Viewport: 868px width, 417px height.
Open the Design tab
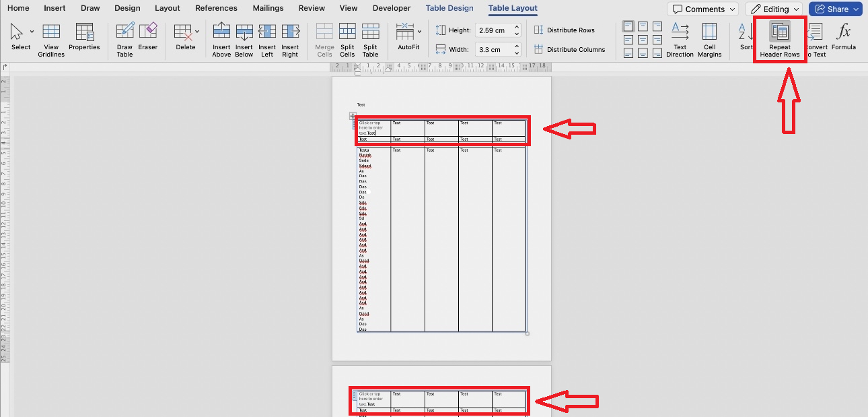pos(127,8)
